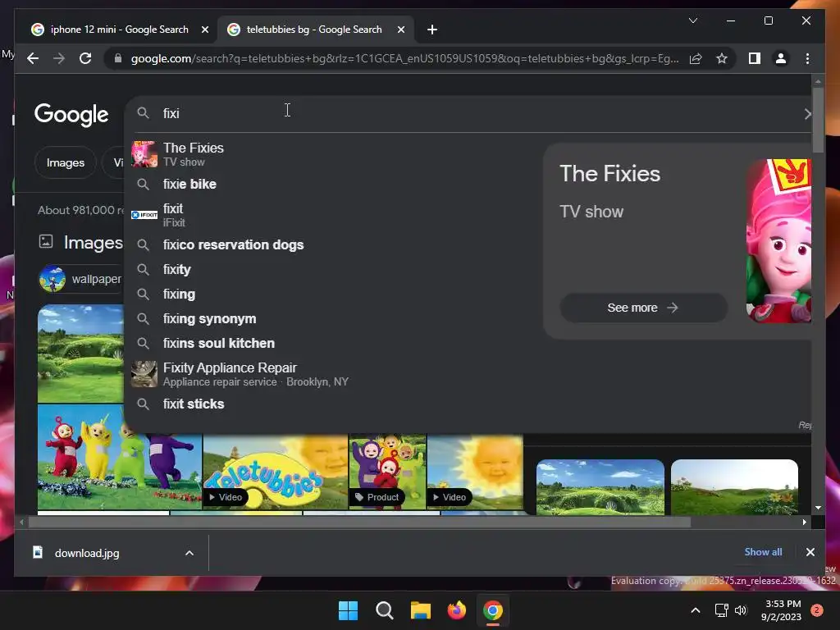
Task: Open the browser side panel
Action: [755, 58]
